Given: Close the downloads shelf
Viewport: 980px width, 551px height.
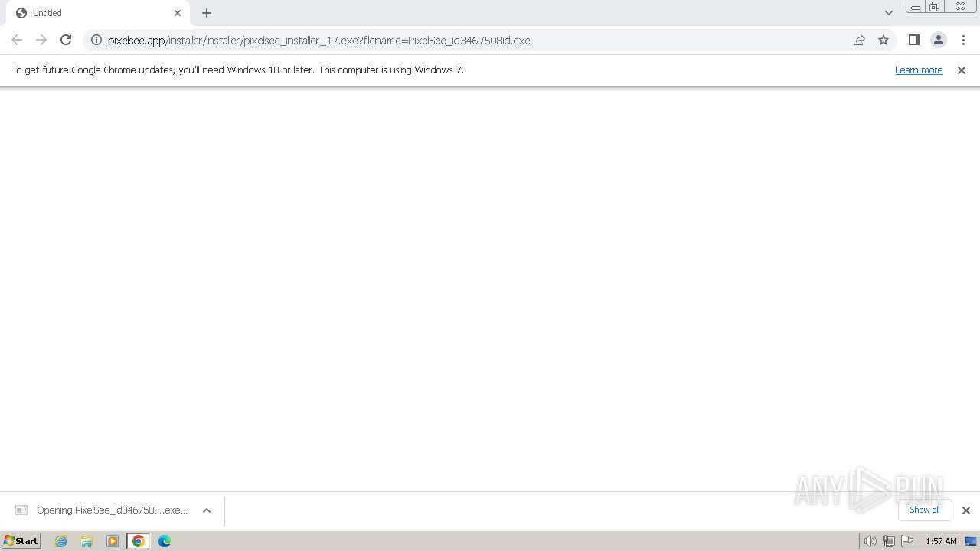Looking at the screenshot, I should coord(966,510).
